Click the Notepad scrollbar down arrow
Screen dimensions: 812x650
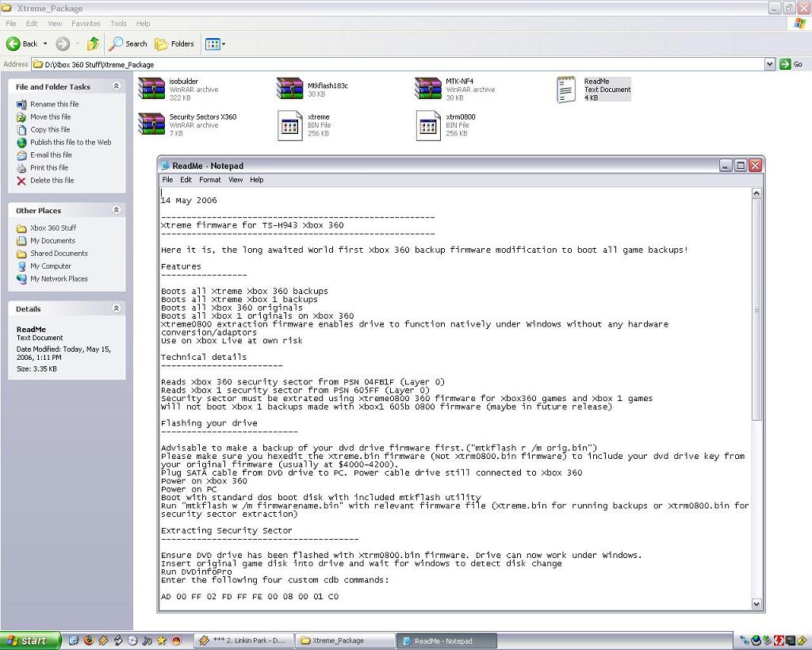pyautogui.click(x=756, y=604)
